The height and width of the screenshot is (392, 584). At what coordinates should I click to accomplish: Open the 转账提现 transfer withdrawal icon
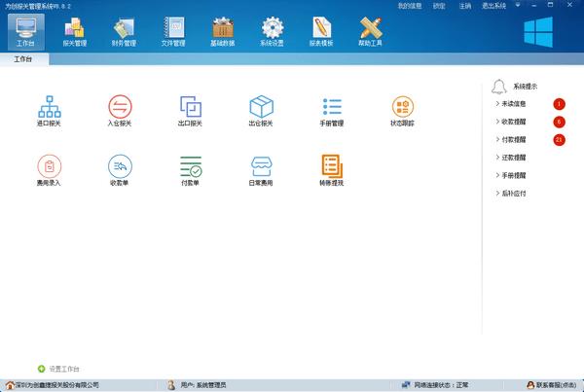pyautogui.click(x=332, y=165)
